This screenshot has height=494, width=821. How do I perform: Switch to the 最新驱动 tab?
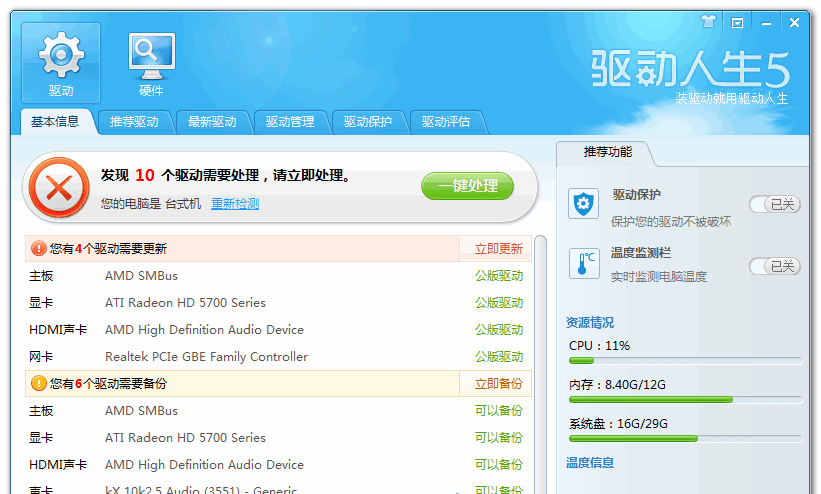pyautogui.click(x=212, y=122)
